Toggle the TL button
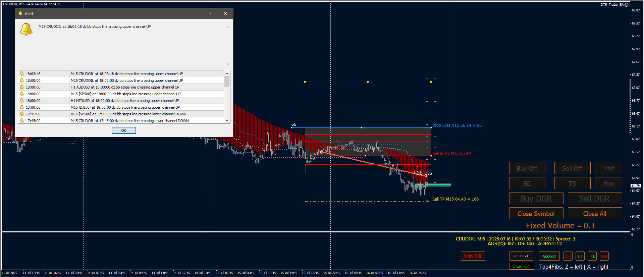This screenshot has width=644, height=277. (592, 256)
